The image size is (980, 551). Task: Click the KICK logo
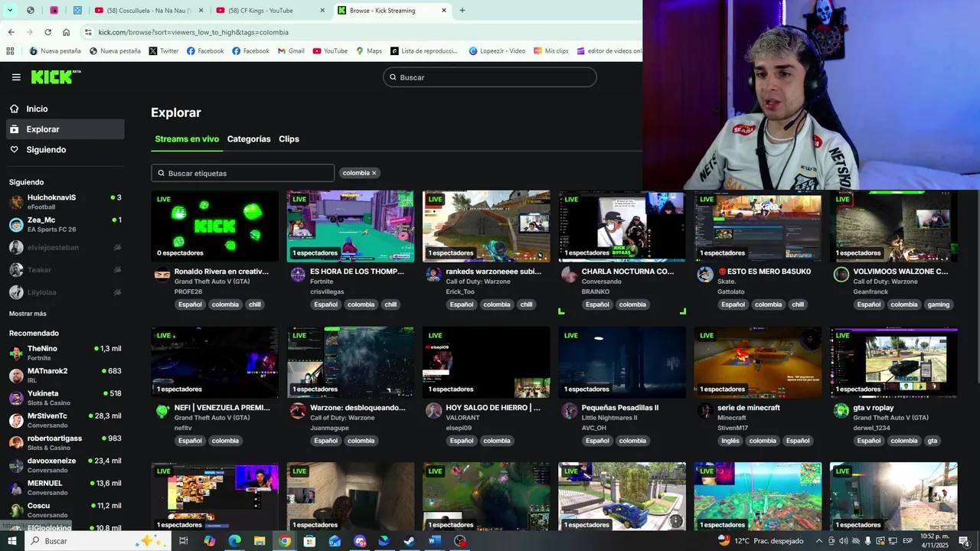point(55,77)
